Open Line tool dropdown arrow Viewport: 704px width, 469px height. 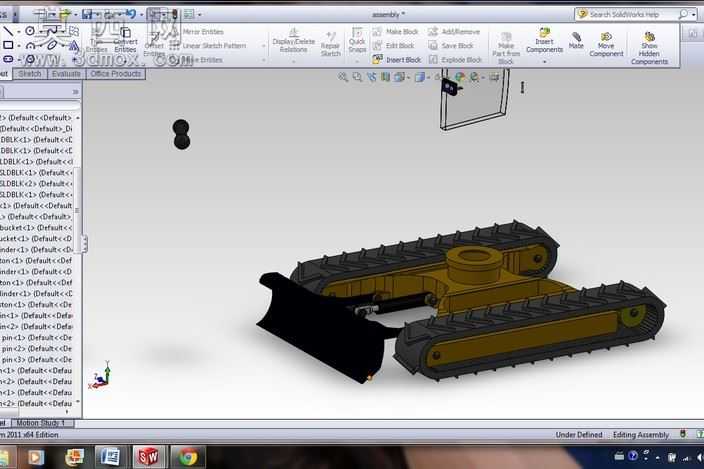[x=19, y=31]
